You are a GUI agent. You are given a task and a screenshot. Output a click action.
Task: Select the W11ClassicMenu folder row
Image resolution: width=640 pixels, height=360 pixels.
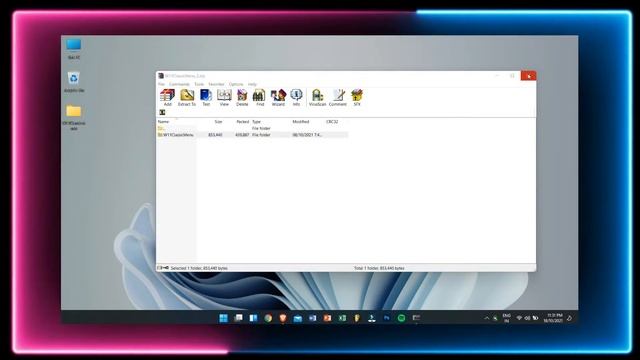pyautogui.click(x=252, y=135)
